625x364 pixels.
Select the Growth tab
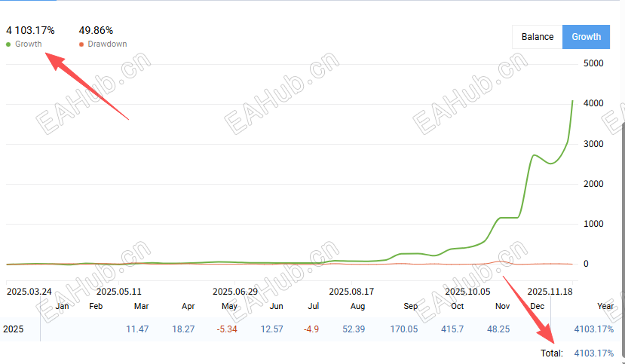(x=586, y=37)
